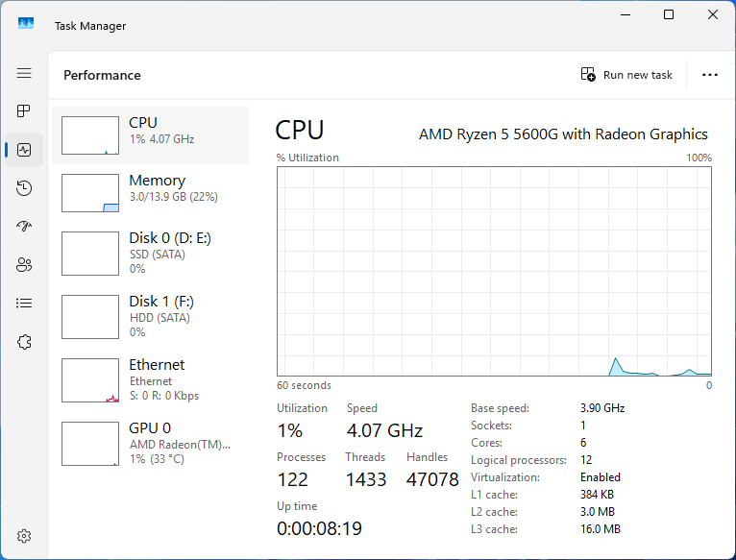736x560 pixels.
Task: Select Disk 1 (F:) entry
Action: 150,317
